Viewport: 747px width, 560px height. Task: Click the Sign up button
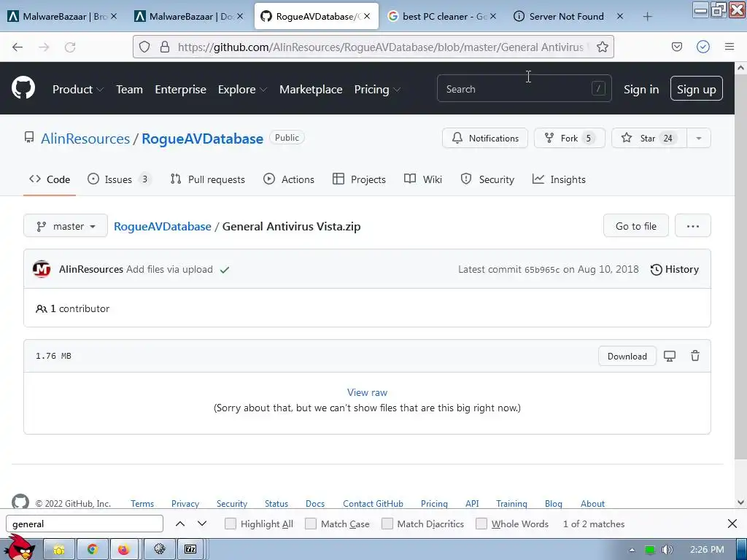[x=696, y=89]
